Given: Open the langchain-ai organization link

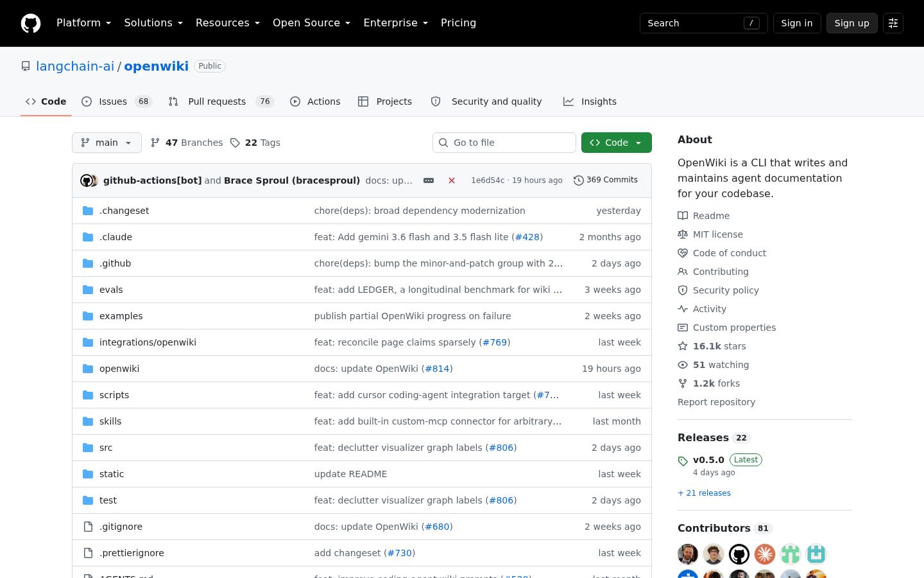Looking at the screenshot, I should pyautogui.click(x=75, y=66).
